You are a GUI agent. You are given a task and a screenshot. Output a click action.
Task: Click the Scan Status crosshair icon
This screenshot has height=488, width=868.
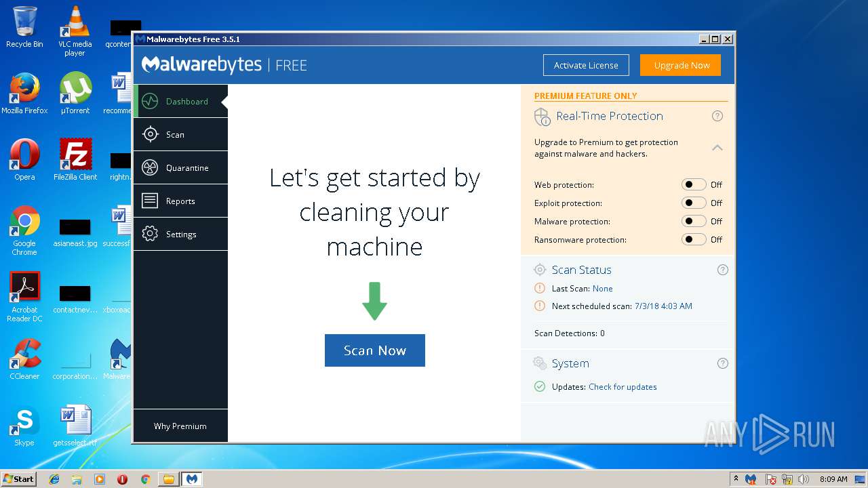tap(540, 270)
